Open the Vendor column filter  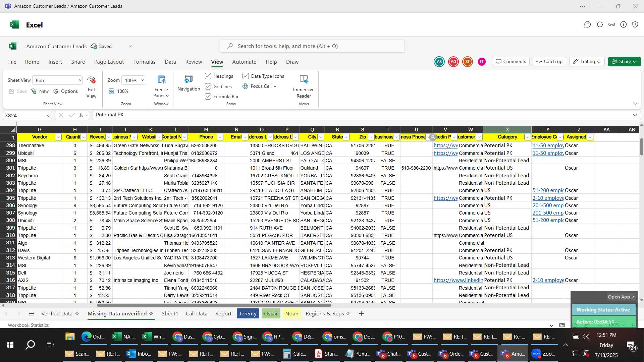point(58,137)
